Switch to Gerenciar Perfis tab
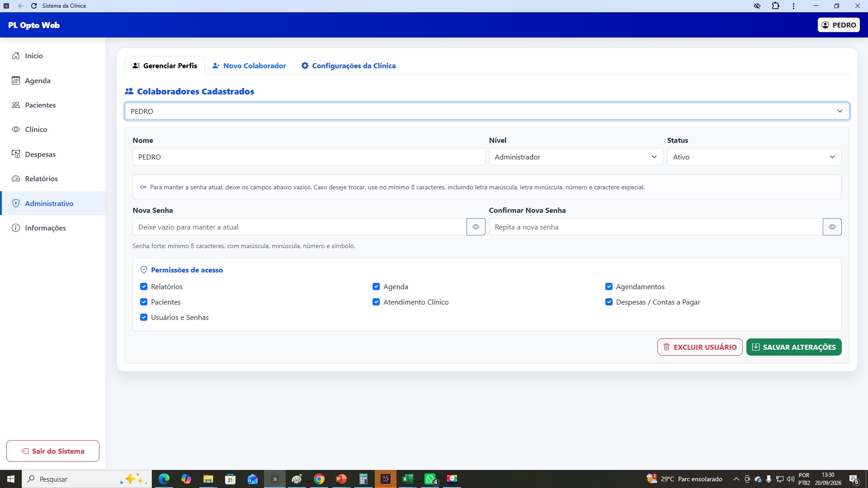Image resolution: width=868 pixels, height=488 pixels. pos(165,66)
